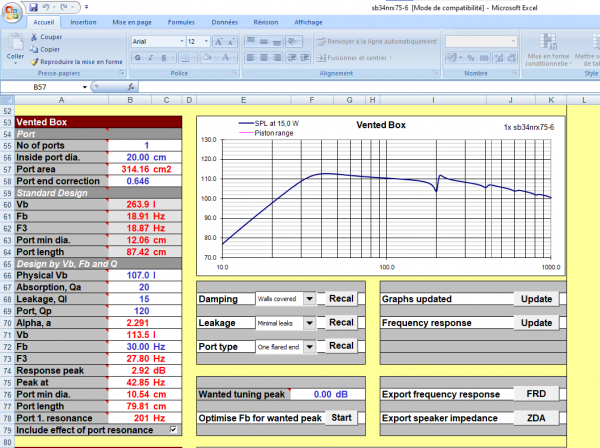Viewport: 600px width, 448px height.
Task: Click Update next to Frequency response
Action: [x=536, y=322]
